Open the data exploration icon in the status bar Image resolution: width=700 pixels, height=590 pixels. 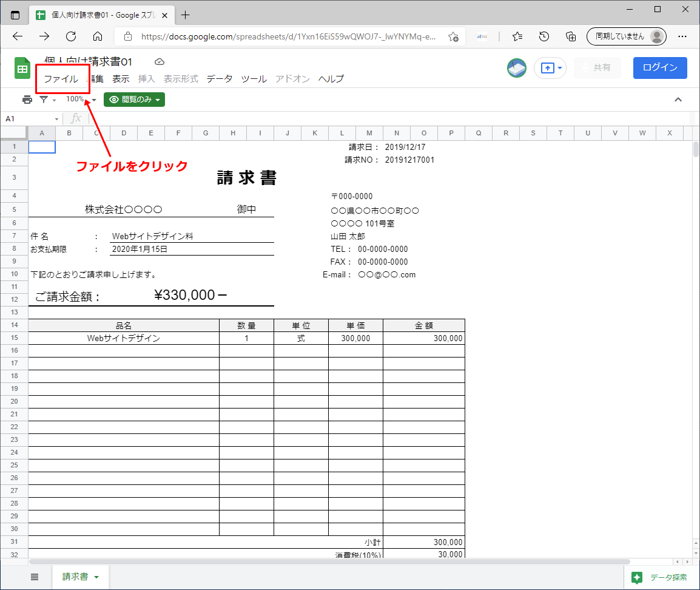pyautogui.click(x=637, y=577)
